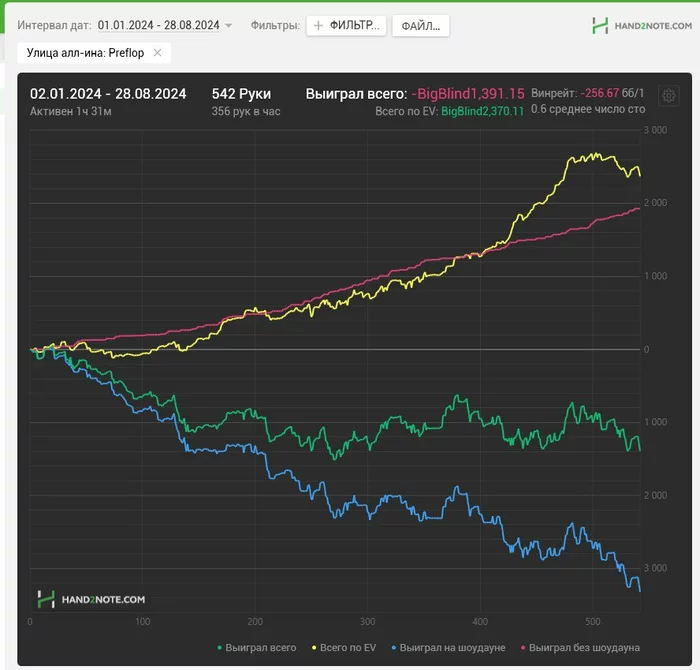The image size is (700, 670).
Task: Click the 3 000 label at top of y-axis
Action: click(655, 130)
